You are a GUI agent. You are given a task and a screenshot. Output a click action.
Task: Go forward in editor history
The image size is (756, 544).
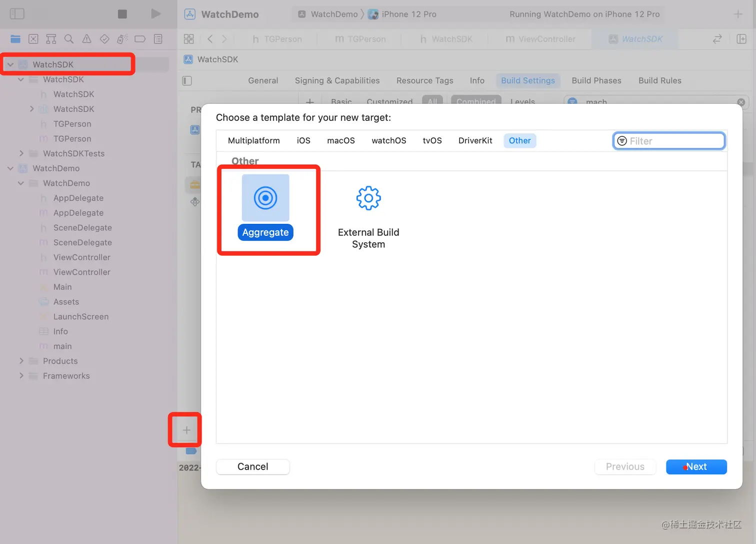click(x=224, y=39)
